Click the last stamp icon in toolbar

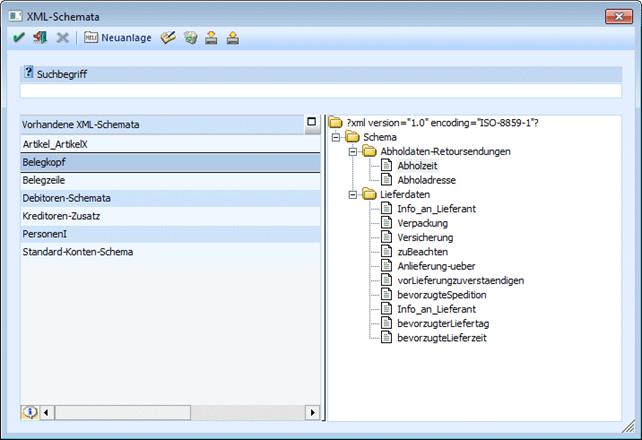(232, 38)
